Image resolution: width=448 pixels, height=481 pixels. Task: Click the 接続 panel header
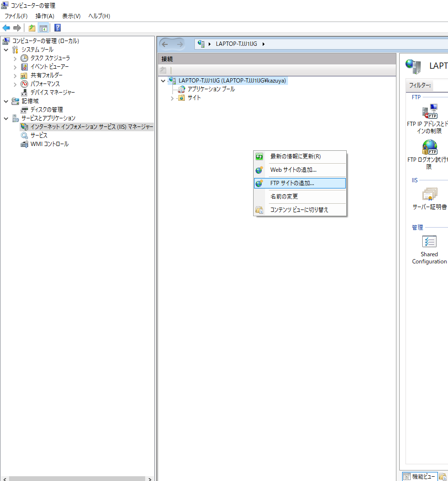click(x=277, y=59)
